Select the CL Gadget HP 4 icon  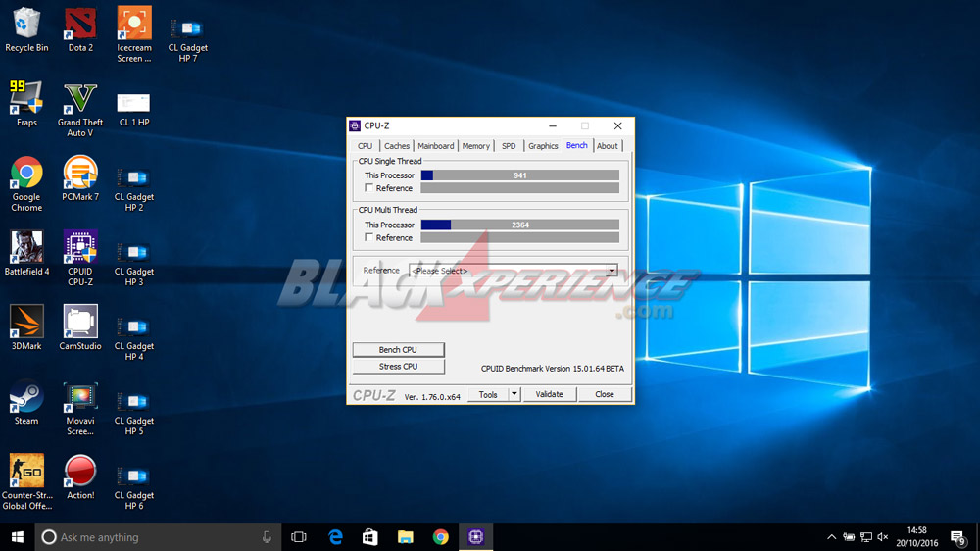(x=133, y=337)
